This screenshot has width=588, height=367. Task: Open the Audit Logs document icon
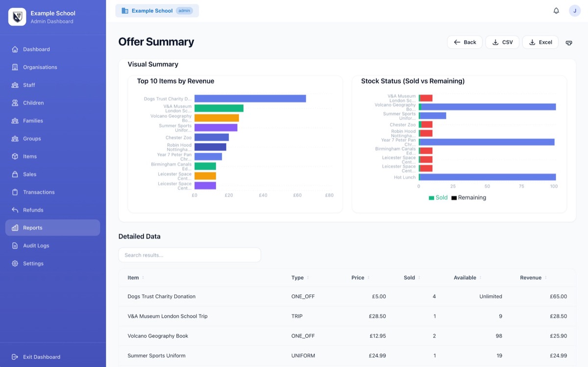[x=15, y=245]
